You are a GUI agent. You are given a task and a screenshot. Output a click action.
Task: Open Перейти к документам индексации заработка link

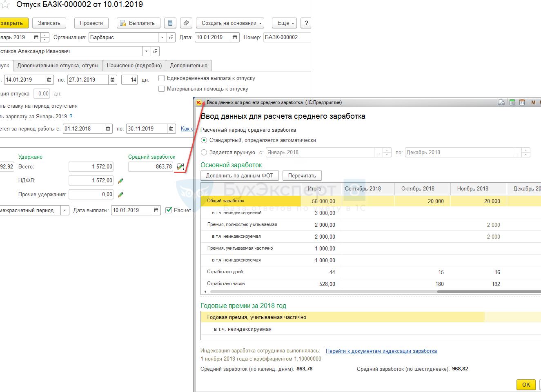[381, 351]
